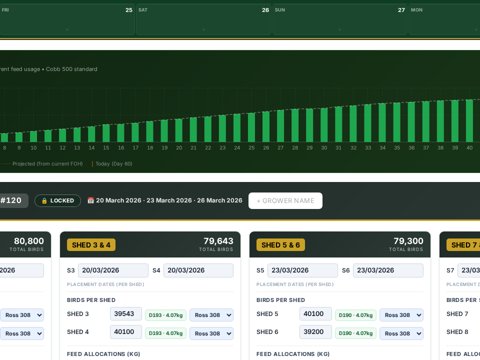Click the Shed 6 bird count field 39200
Image resolution: width=480 pixels, height=360 pixels.
(315, 332)
